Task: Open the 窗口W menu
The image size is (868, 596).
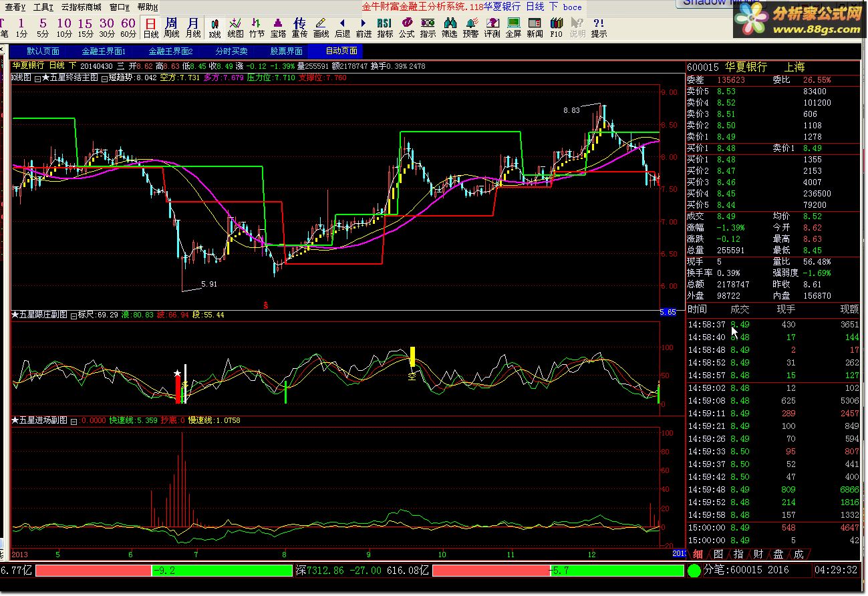Action: [120, 7]
